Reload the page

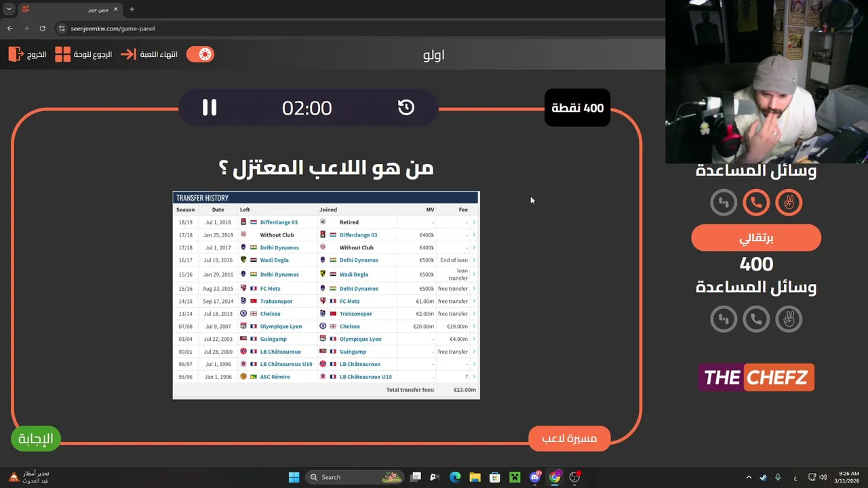42,28
